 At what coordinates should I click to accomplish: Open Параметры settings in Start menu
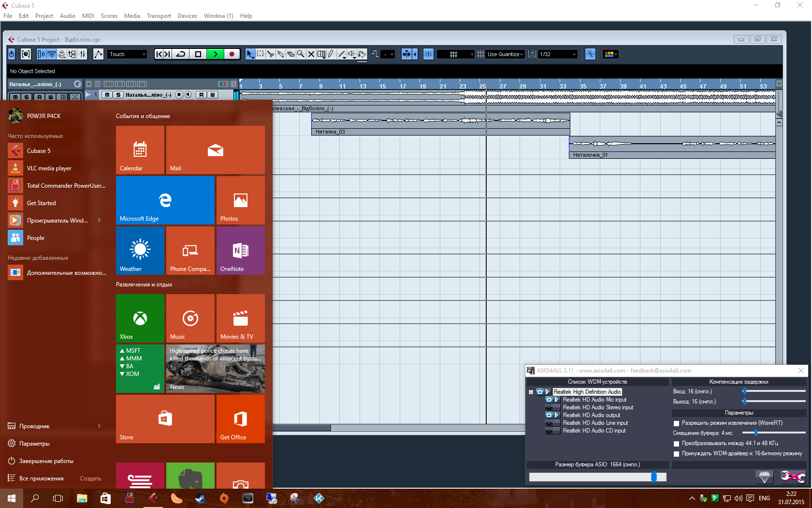tap(34, 444)
